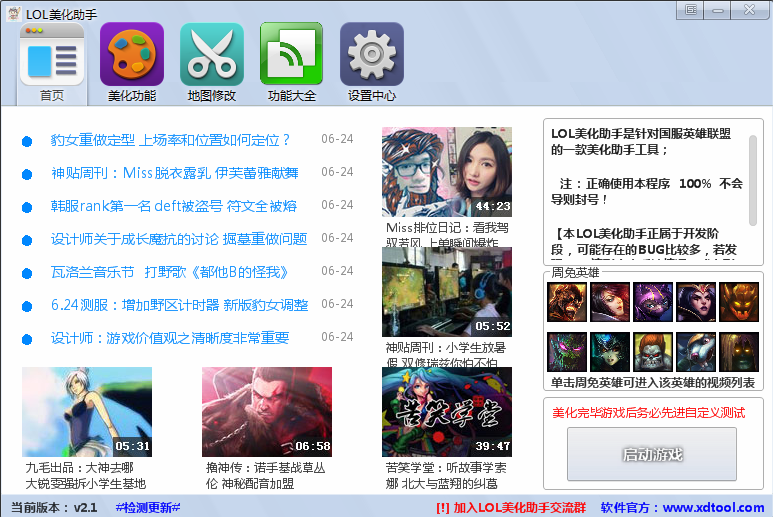Open news link 豹女重做定型

pos(171,140)
